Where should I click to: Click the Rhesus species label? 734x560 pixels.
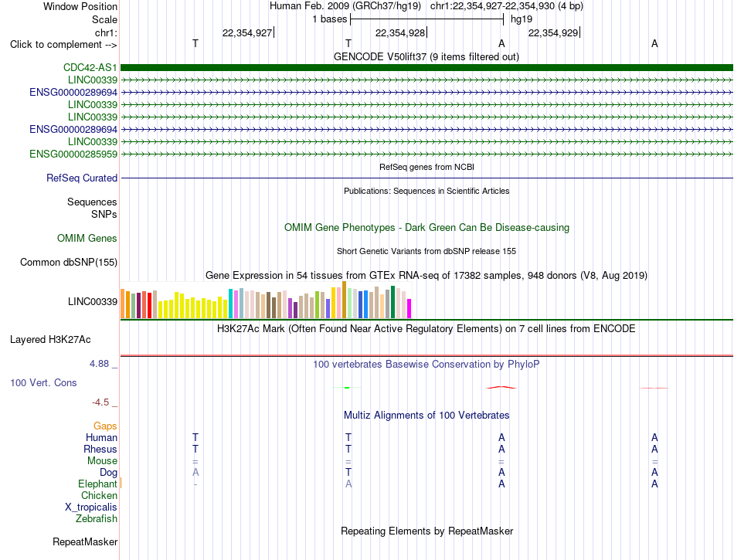coord(100,450)
